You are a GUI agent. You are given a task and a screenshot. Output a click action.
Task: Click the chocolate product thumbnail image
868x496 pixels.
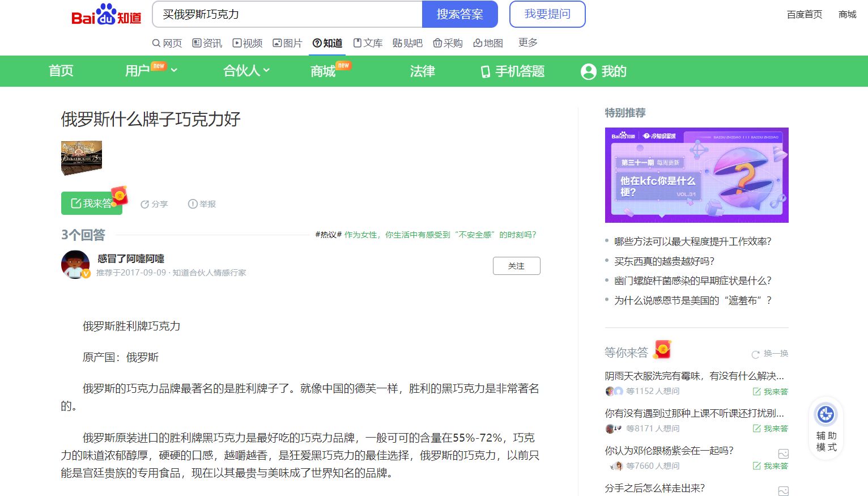(82, 158)
